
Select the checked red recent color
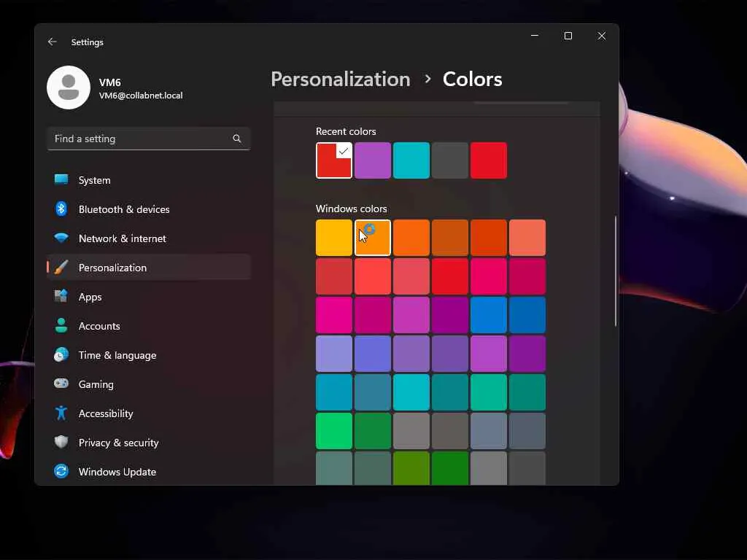pyautogui.click(x=334, y=160)
